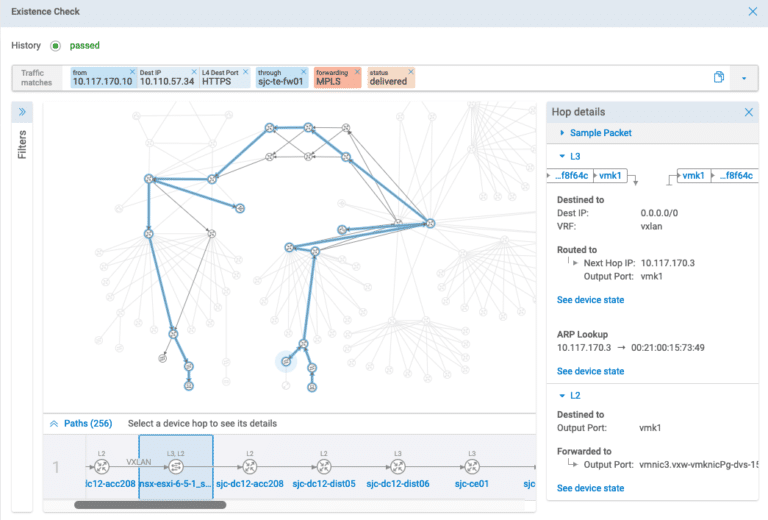Toggle the History passed status indicator
The image size is (768, 520).
click(x=55, y=46)
